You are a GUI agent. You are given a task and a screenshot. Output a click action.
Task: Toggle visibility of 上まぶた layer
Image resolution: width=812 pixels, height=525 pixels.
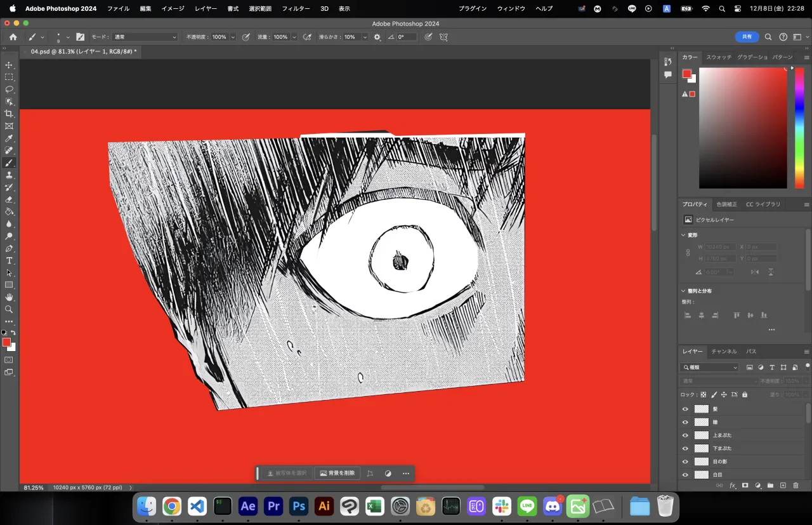click(685, 435)
